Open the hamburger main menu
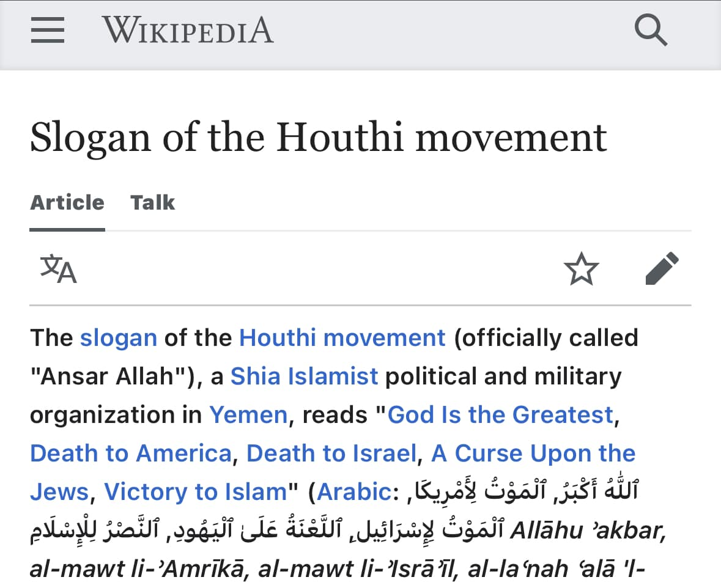721x588 pixels. click(47, 31)
